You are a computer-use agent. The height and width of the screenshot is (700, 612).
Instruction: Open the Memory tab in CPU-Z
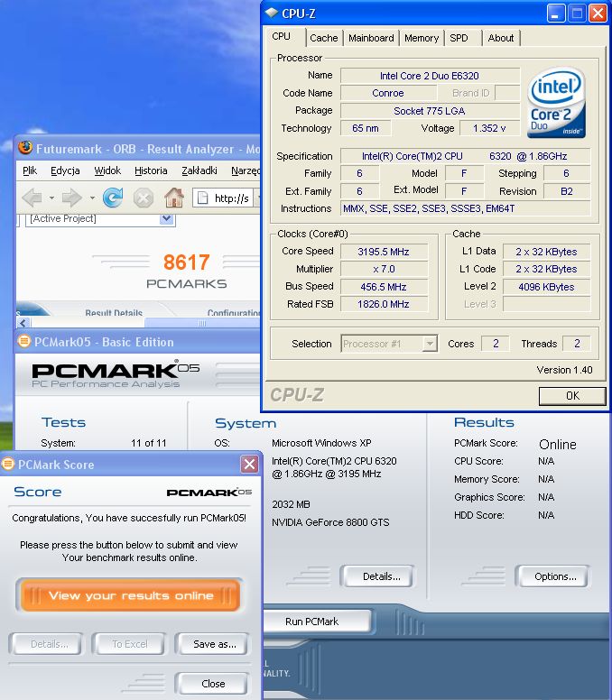422,38
